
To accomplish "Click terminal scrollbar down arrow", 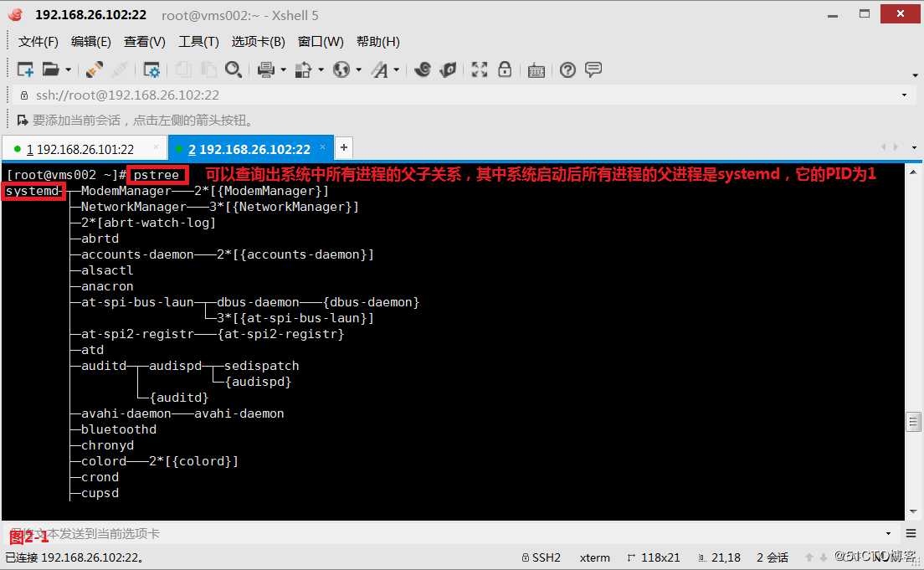I will pos(913,511).
